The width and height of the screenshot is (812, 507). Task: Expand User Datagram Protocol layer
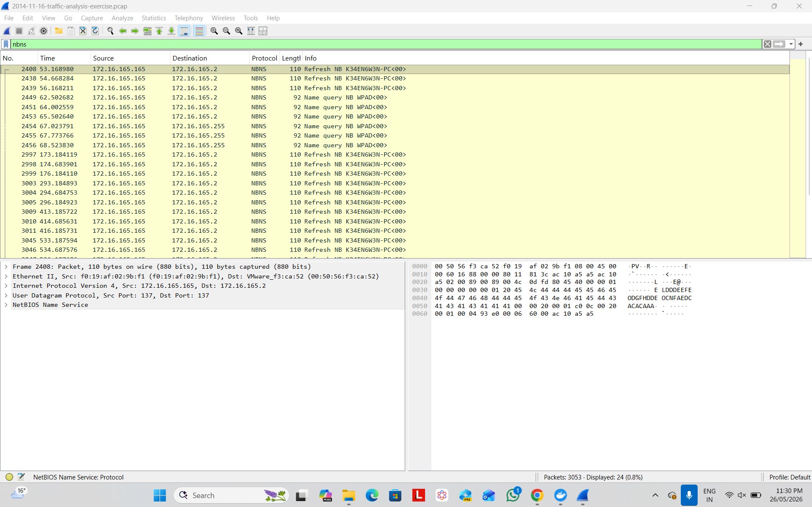point(6,295)
